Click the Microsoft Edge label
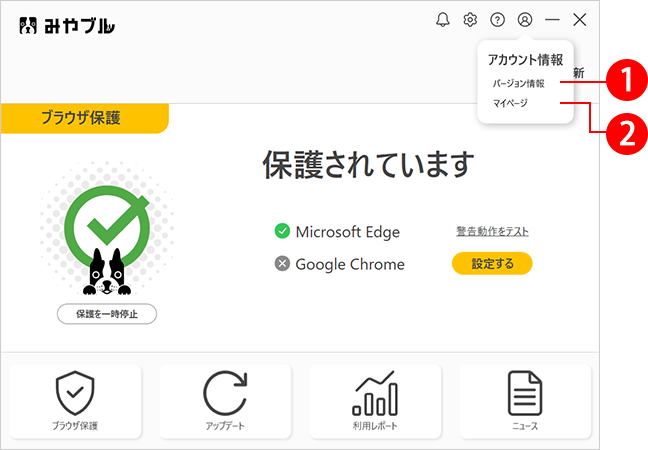 coord(348,232)
